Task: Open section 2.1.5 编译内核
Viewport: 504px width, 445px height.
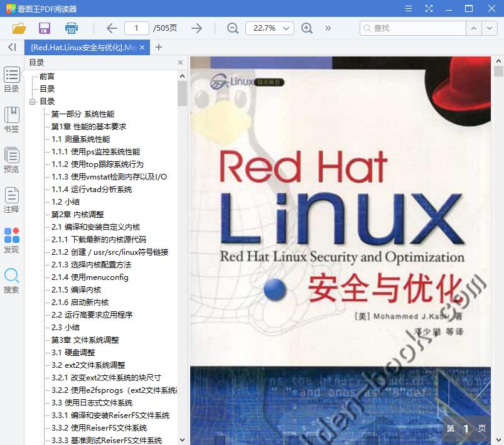Action: pyautogui.click(x=76, y=289)
